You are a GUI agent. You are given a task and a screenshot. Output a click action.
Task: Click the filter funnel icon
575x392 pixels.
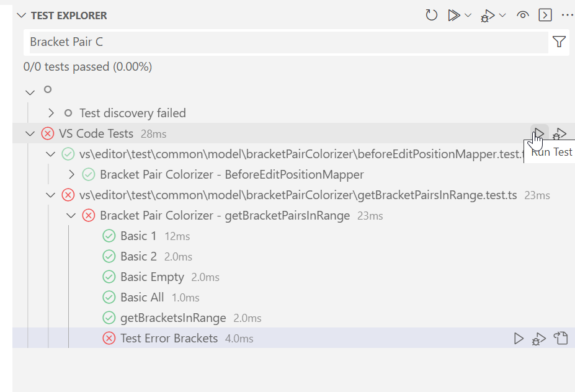559,42
